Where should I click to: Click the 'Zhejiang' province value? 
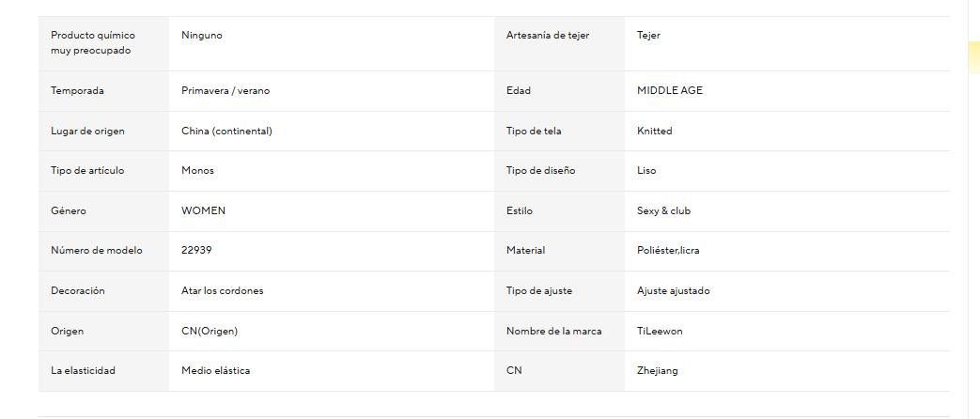click(x=657, y=371)
